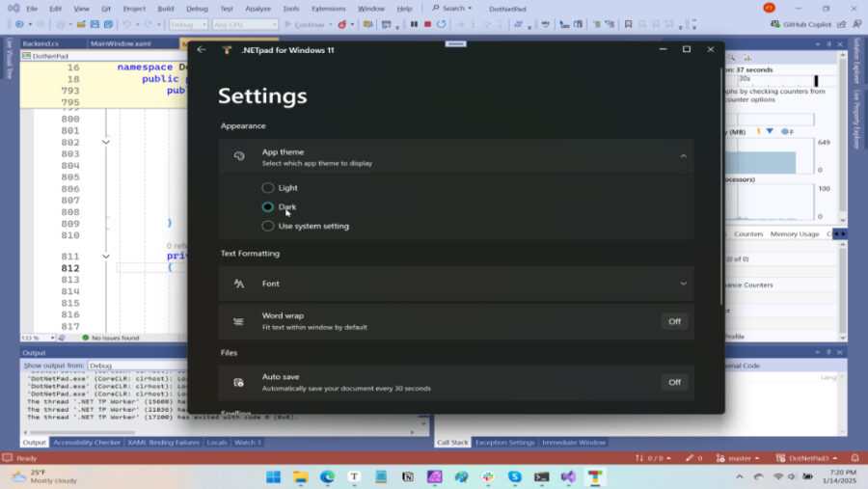This screenshot has height=489, width=868.
Task: Collapse the App theme section
Action: pyautogui.click(x=683, y=156)
